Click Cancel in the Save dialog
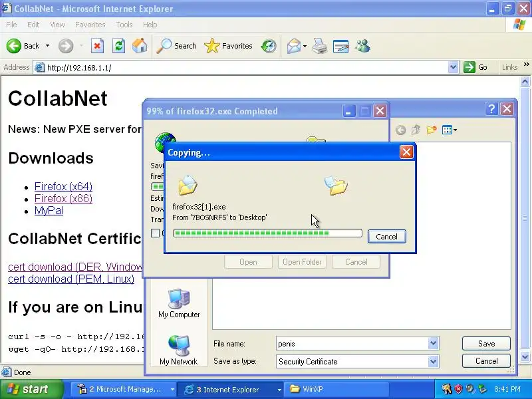The height and width of the screenshot is (399, 532). (x=486, y=360)
